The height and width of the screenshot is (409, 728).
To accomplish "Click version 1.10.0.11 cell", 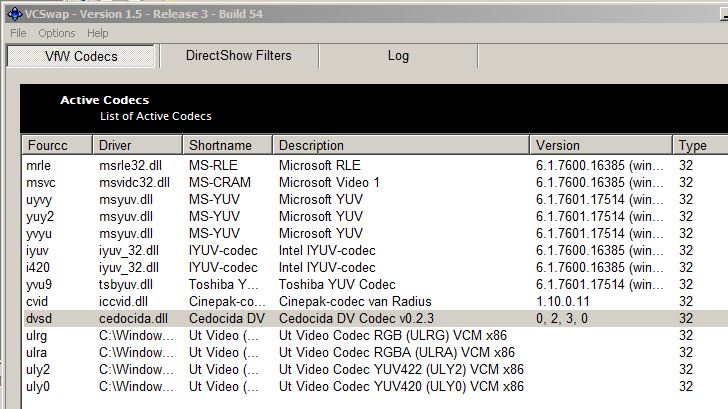I will pyautogui.click(x=563, y=302).
